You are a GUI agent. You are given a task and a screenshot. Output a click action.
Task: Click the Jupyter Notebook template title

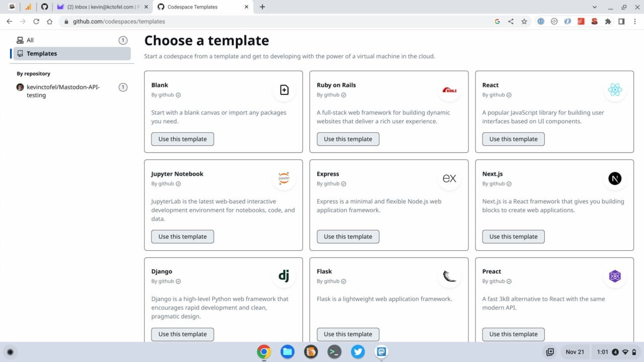click(x=177, y=174)
